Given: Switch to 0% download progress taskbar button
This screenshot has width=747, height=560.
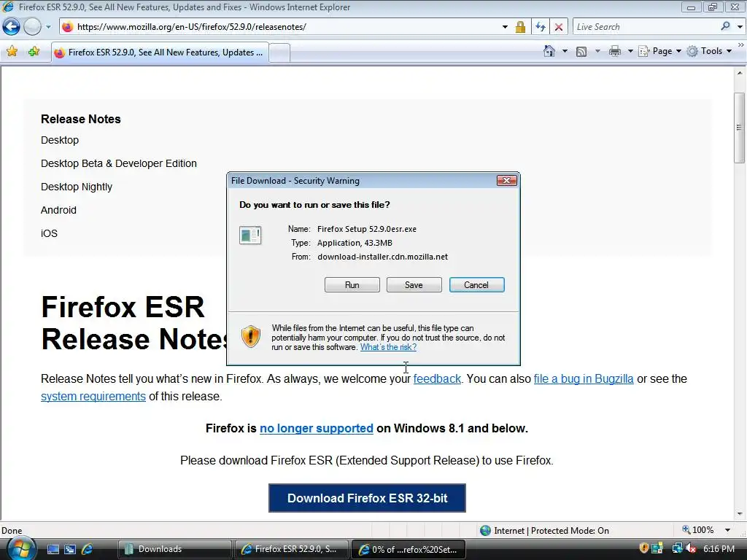Looking at the screenshot, I should [x=409, y=549].
